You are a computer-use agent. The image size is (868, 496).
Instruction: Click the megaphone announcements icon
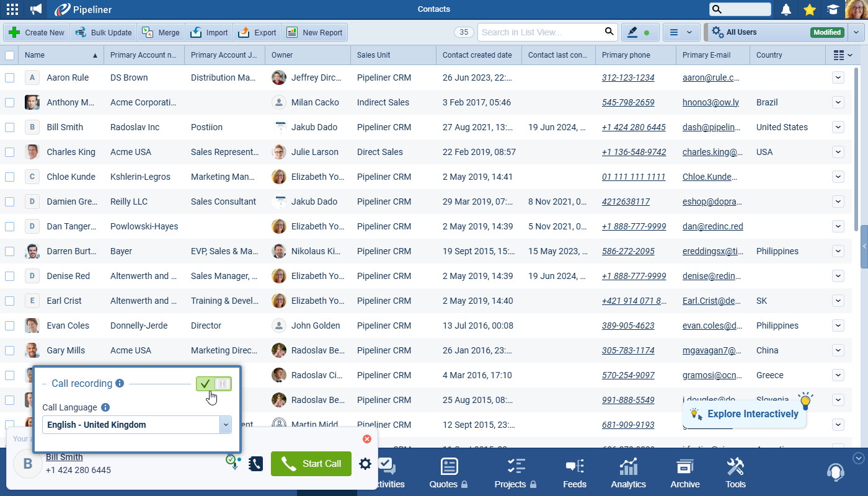click(x=37, y=9)
